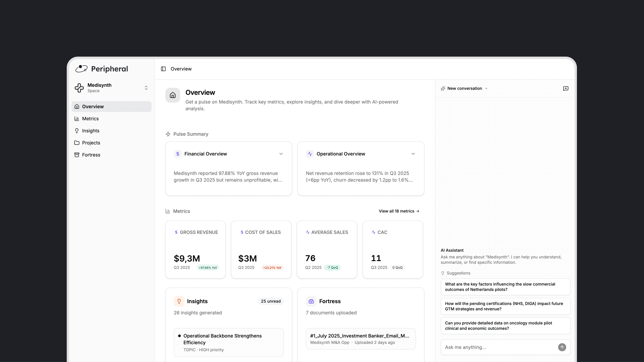Click the Financial Overview dollar icon

(177, 154)
